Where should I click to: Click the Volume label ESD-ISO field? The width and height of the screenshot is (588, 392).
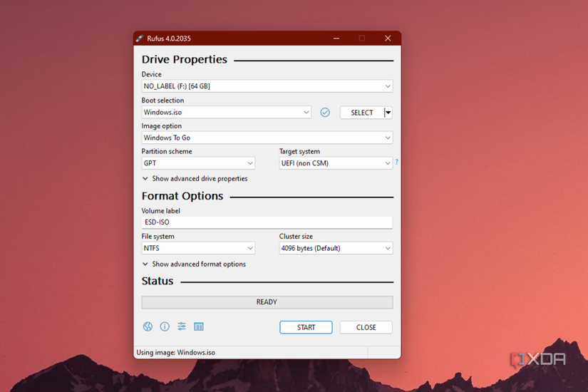pos(267,222)
